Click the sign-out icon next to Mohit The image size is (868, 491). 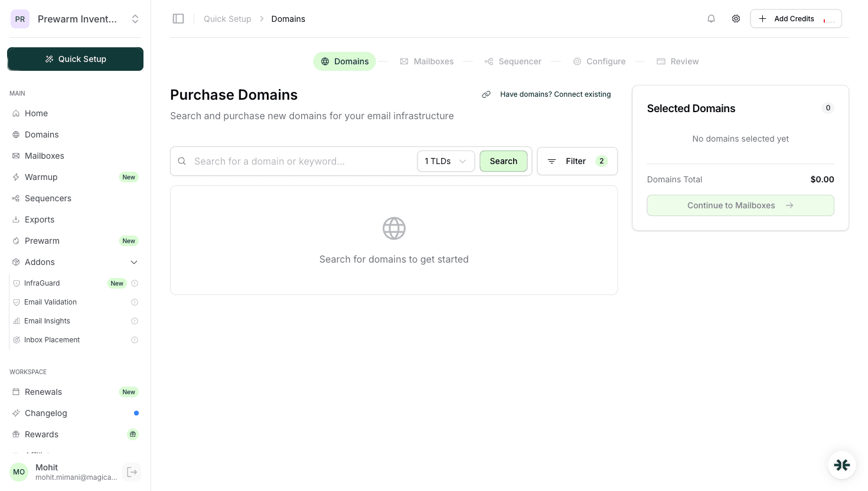click(132, 472)
